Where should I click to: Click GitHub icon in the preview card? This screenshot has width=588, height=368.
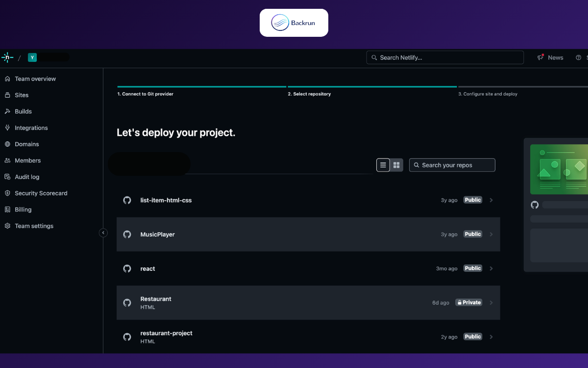pos(535,205)
